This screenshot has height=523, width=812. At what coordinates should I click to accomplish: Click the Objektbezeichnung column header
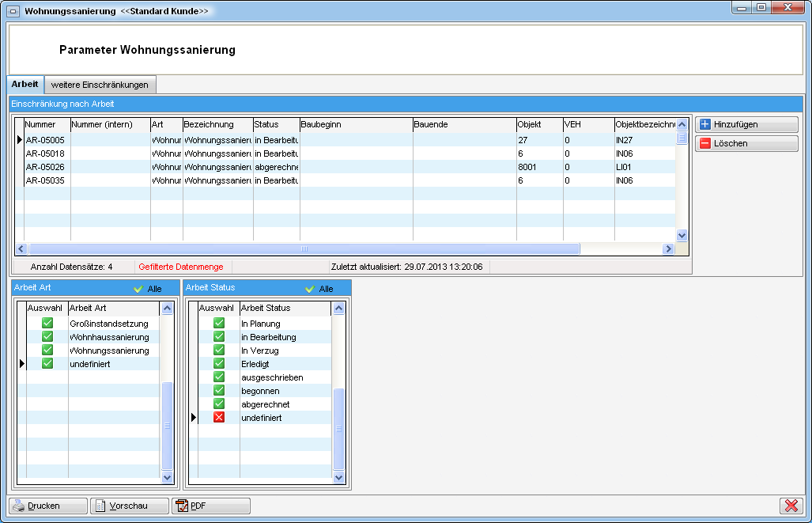click(x=645, y=125)
